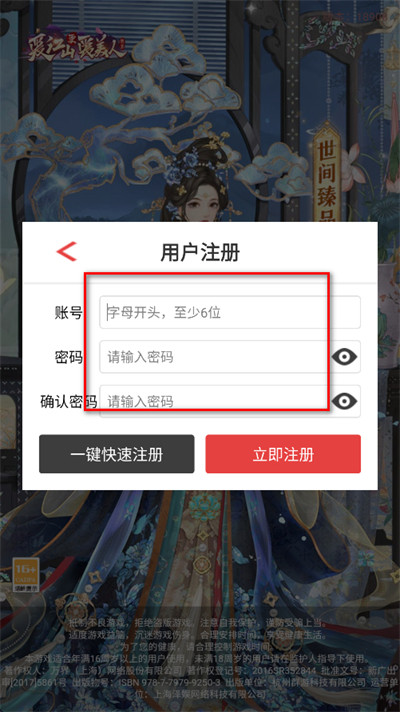This screenshot has height=712, width=400.
Task: Tap the 版本 18908 version text
Action: pyautogui.click(x=356, y=17)
